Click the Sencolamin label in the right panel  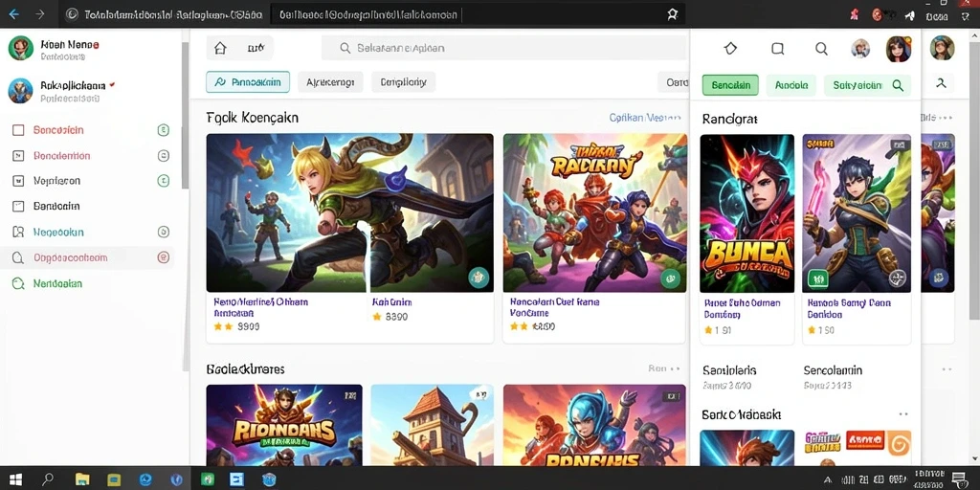pos(833,370)
